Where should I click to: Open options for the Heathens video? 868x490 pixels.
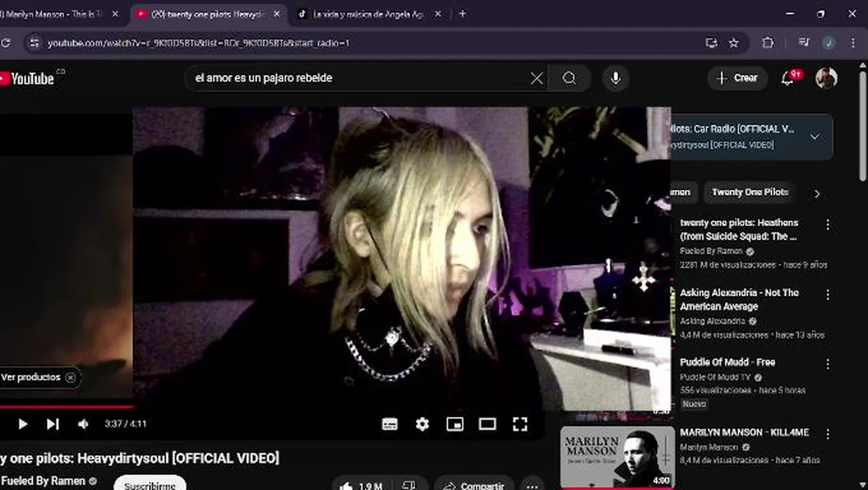(x=828, y=225)
